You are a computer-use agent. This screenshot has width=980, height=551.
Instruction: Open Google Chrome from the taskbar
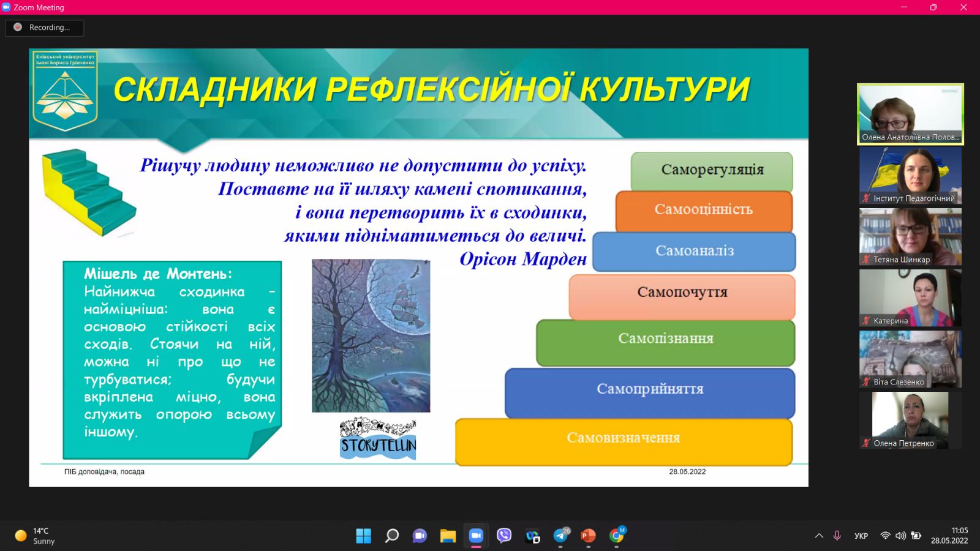pyautogui.click(x=616, y=536)
